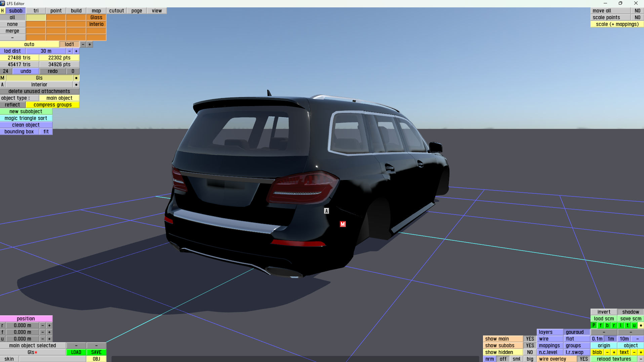Click the undo button

point(26,71)
